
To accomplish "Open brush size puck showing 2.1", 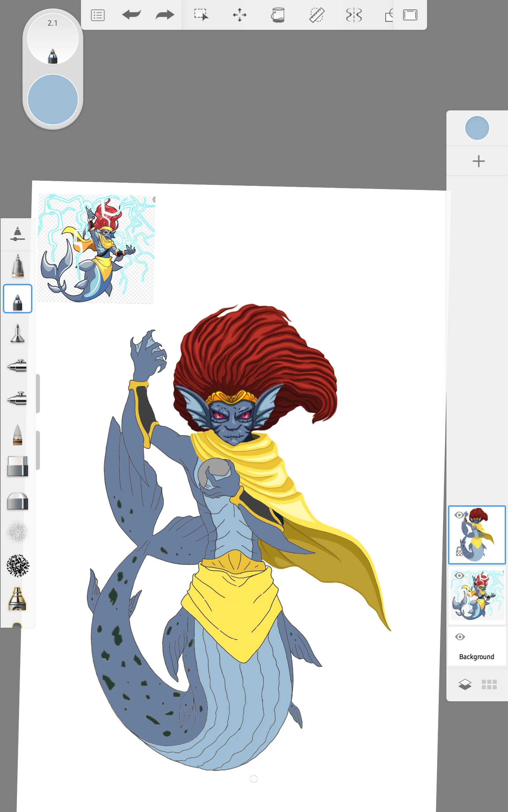I will coord(53,39).
